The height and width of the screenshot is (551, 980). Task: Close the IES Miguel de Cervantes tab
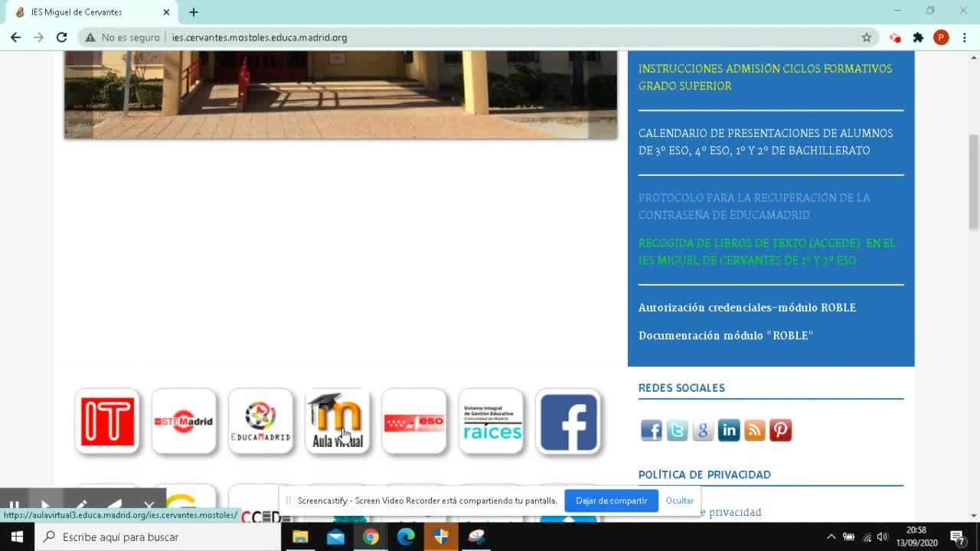pyautogui.click(x=166, y=12)
